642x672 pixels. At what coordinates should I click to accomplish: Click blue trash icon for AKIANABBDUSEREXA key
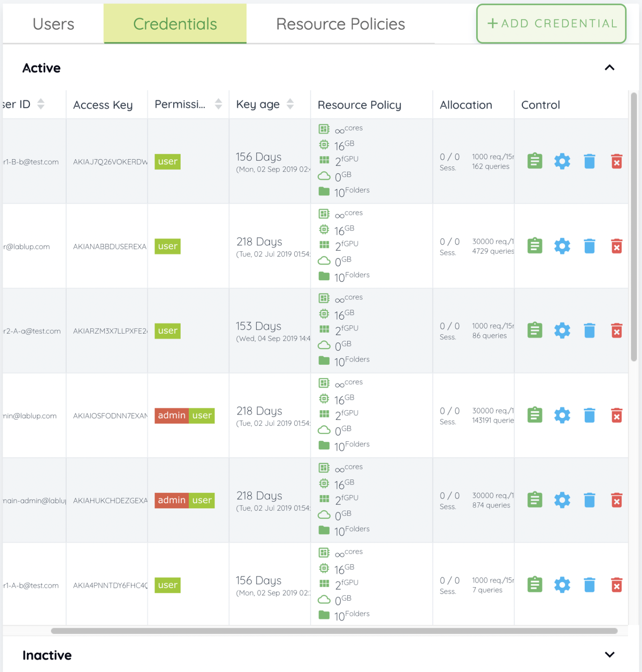pyautogui.click(x=589, y=246)
